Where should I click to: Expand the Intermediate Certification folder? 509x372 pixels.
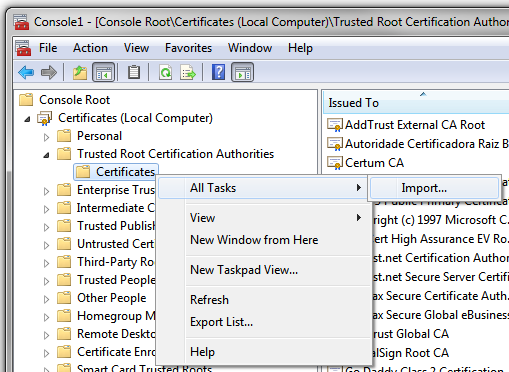coord(47,209)
